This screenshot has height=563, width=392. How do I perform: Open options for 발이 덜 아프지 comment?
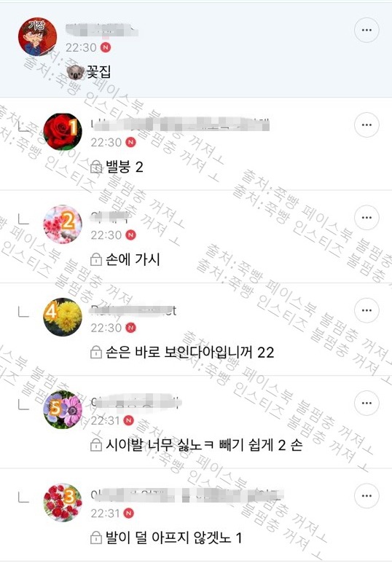[x=366, y=496]
